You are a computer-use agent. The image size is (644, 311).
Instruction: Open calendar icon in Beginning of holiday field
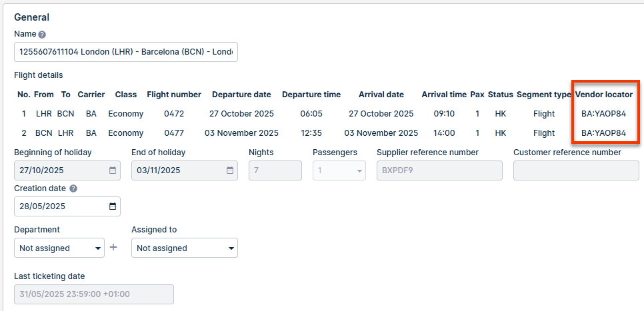[113, 170]
